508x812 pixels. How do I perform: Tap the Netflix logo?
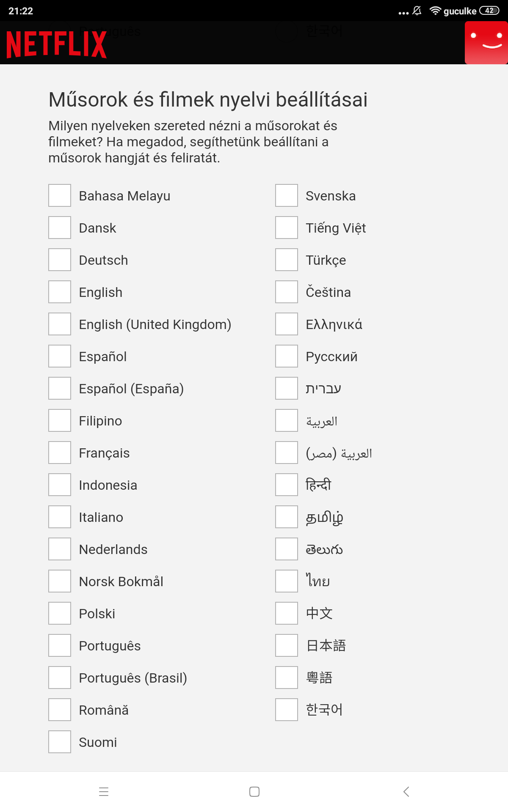click(56, 44)
